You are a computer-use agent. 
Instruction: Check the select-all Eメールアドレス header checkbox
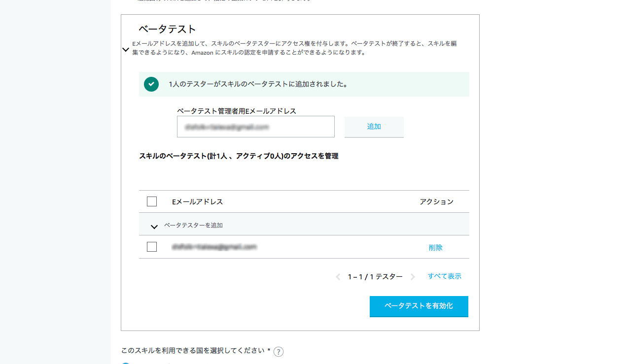click(152, 201)
